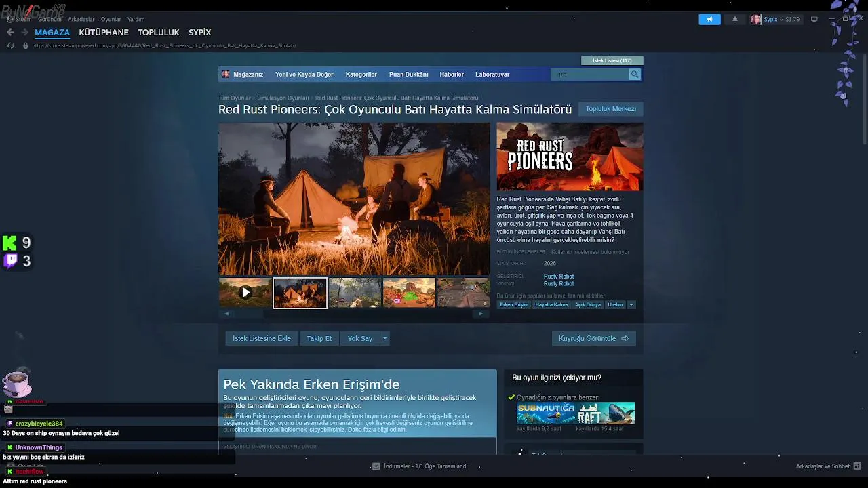Go forward with the right arrow
The image size is (868, 488).
click(x=24, y=32)
